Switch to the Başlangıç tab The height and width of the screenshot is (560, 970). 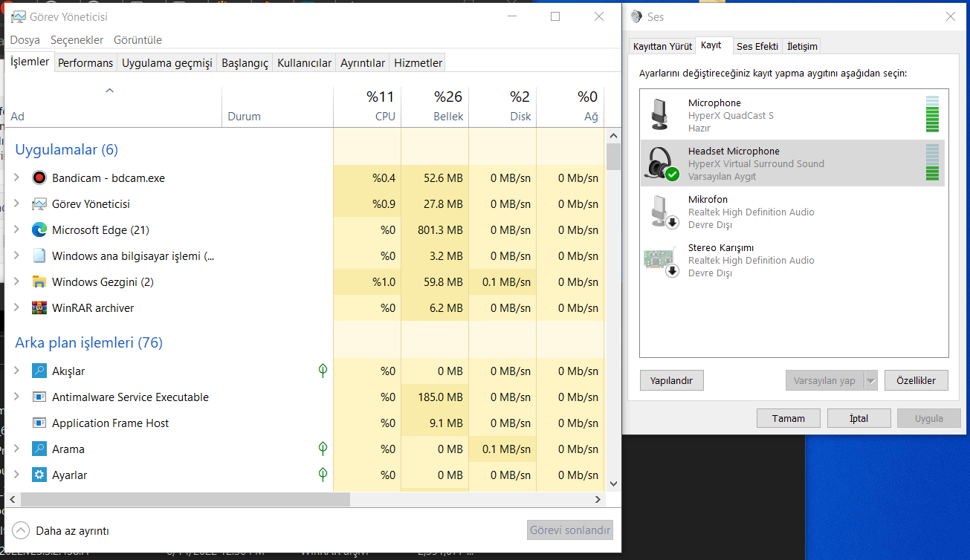245,63
